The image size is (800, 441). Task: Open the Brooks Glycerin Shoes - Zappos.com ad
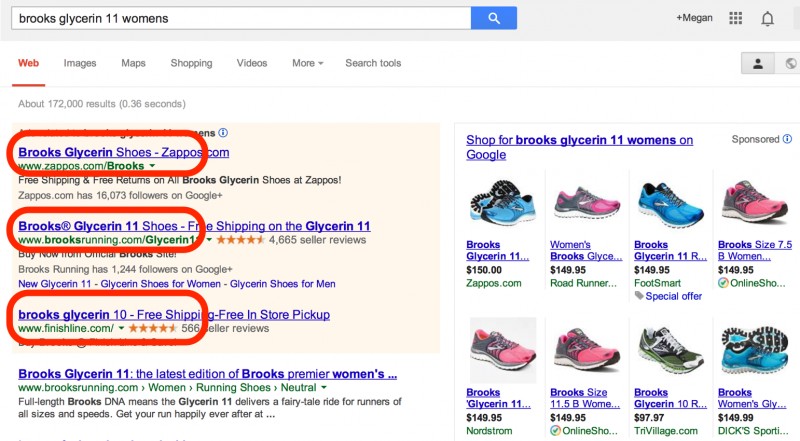coord(123,152)
